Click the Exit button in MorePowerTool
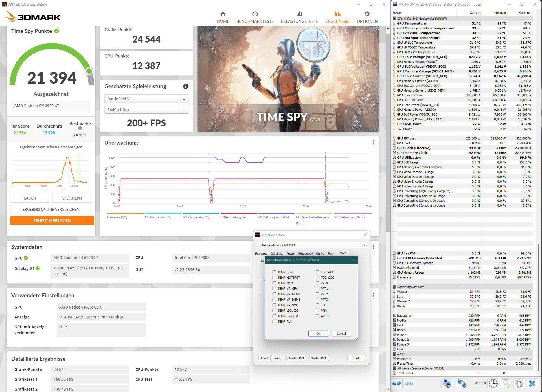Image resolution: width=542 pixels, height=392 pixels. point(357,358)
